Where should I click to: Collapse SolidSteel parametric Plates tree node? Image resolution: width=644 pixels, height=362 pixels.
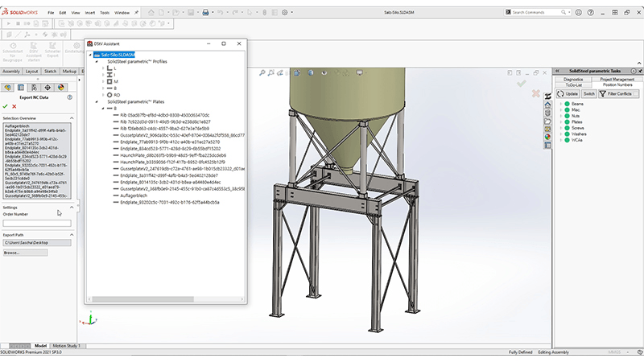click(x=97, y=101)
